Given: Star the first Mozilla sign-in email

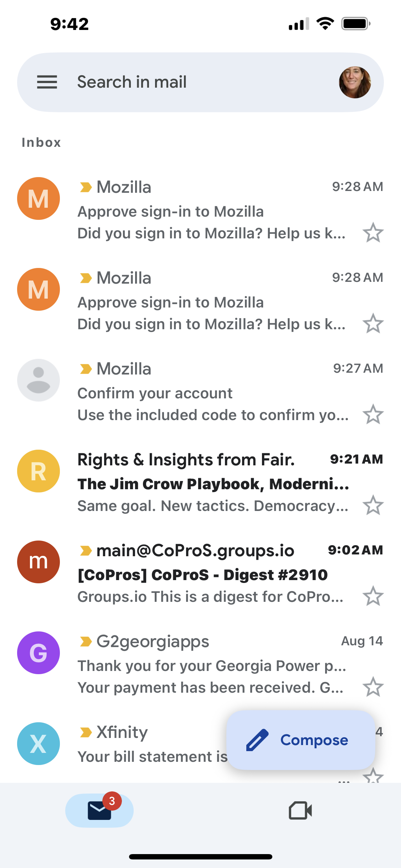Looking at the screenshot, I should (373, 233).
